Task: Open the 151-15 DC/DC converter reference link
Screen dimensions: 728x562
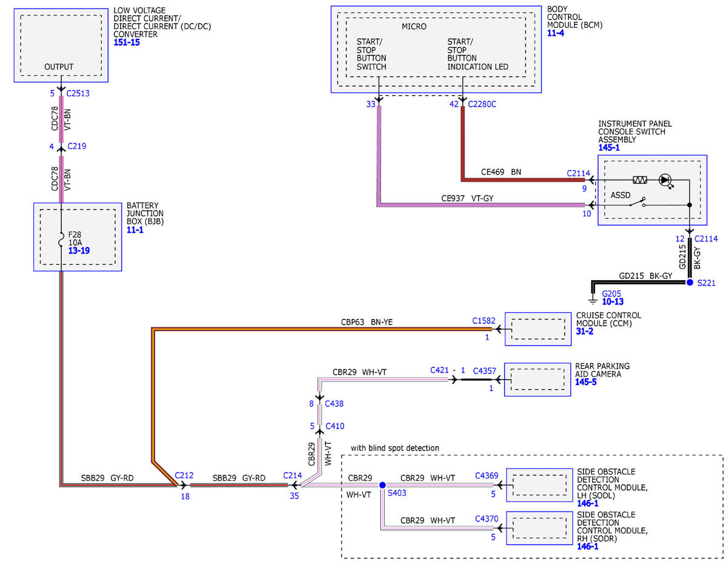Action: coord(127,42)
